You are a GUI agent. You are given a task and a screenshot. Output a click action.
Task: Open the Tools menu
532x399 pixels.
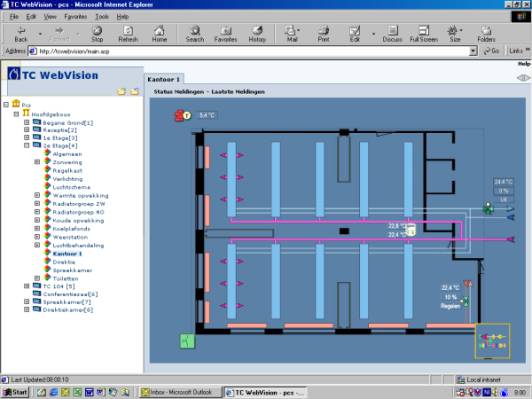pos(102,17)
